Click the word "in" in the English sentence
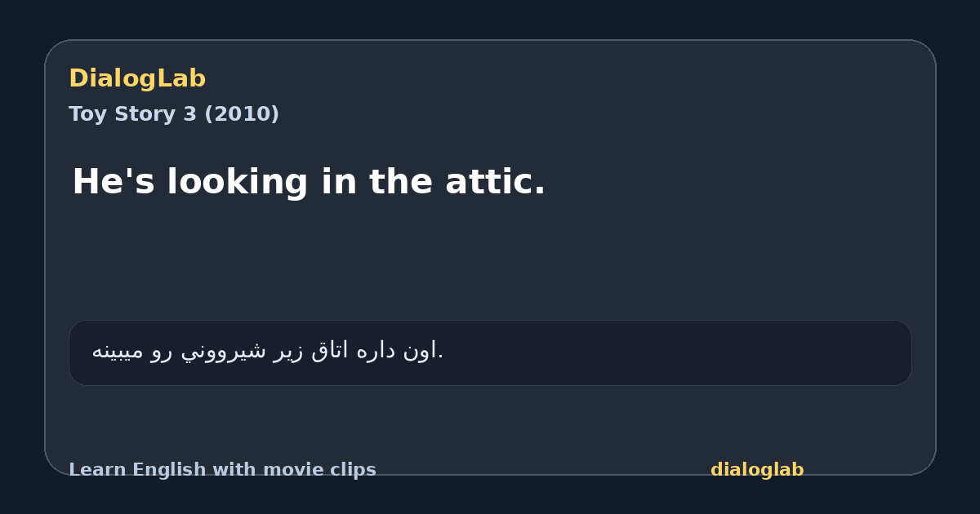Image resolution: width=980 pixels, height=514 pixels. pyautogui.click(x=340, y=181)
